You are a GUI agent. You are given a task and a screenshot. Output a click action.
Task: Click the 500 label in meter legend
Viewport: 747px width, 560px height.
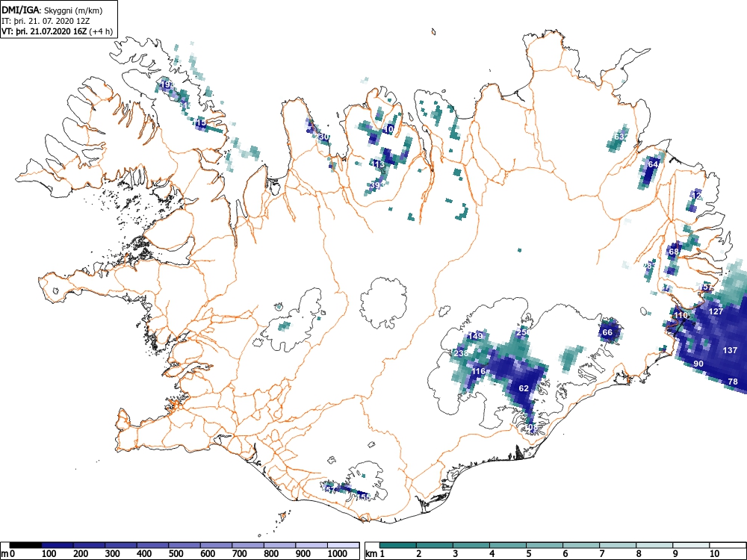click(176, 554)
